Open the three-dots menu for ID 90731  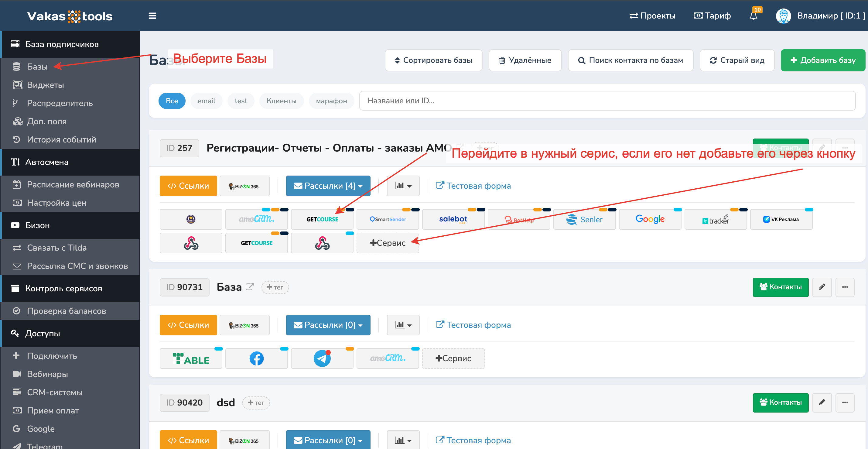point(845,287)
